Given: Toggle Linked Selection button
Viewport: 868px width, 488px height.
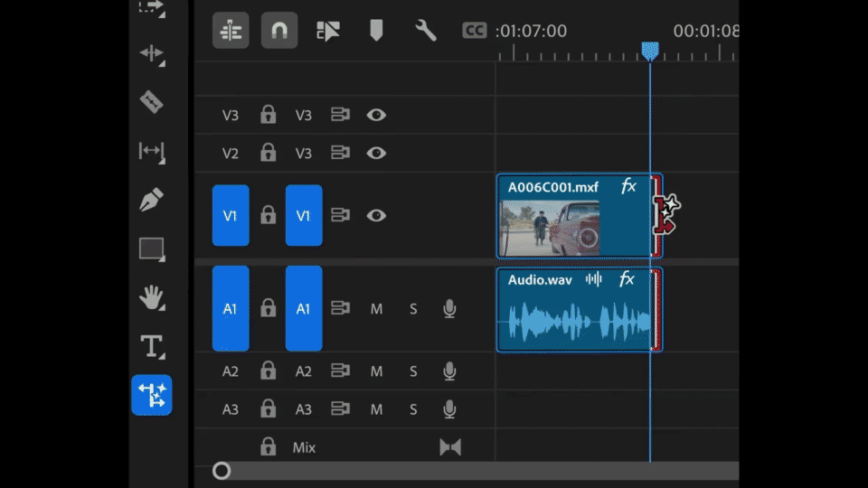Looking at the screenshot, I should point(328,31).
